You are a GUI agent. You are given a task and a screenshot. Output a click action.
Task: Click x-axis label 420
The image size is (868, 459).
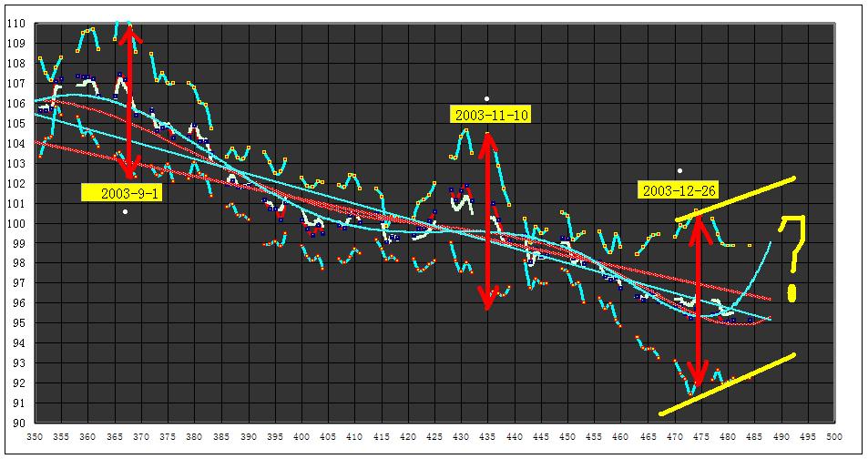click(x=408, y=437)
